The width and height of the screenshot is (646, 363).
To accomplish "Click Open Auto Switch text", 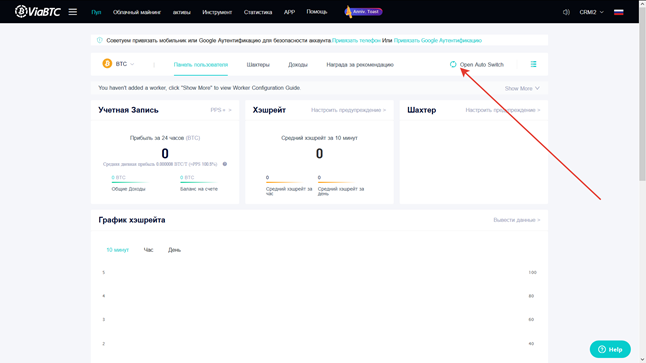I will pyautogui.click(x=482, y=65).
